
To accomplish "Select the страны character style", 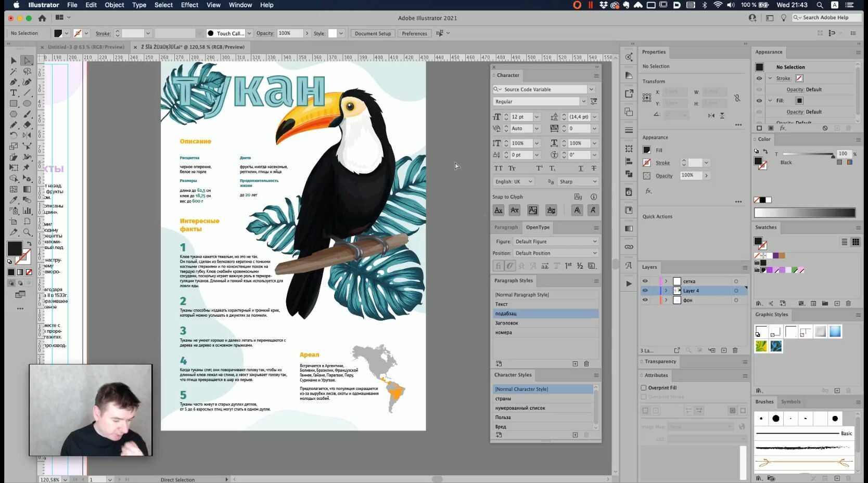I will (542, 399).
